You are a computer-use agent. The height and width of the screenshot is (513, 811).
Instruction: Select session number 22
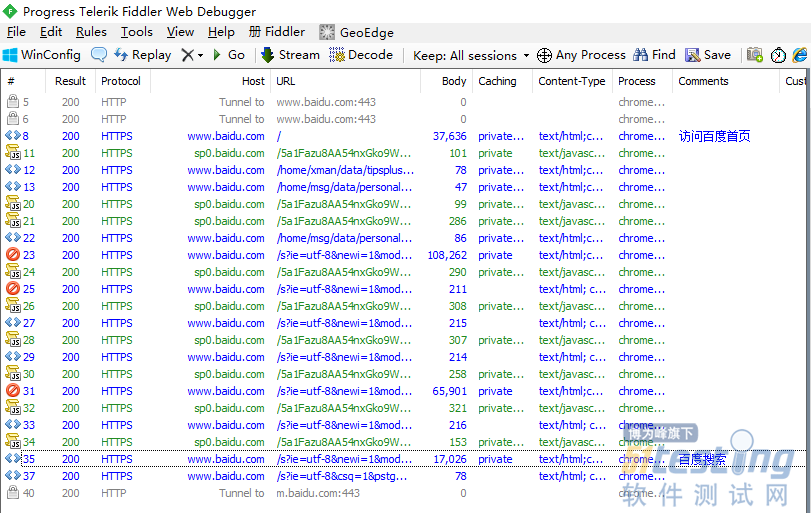pyautogui.click(x=29, y=238)
